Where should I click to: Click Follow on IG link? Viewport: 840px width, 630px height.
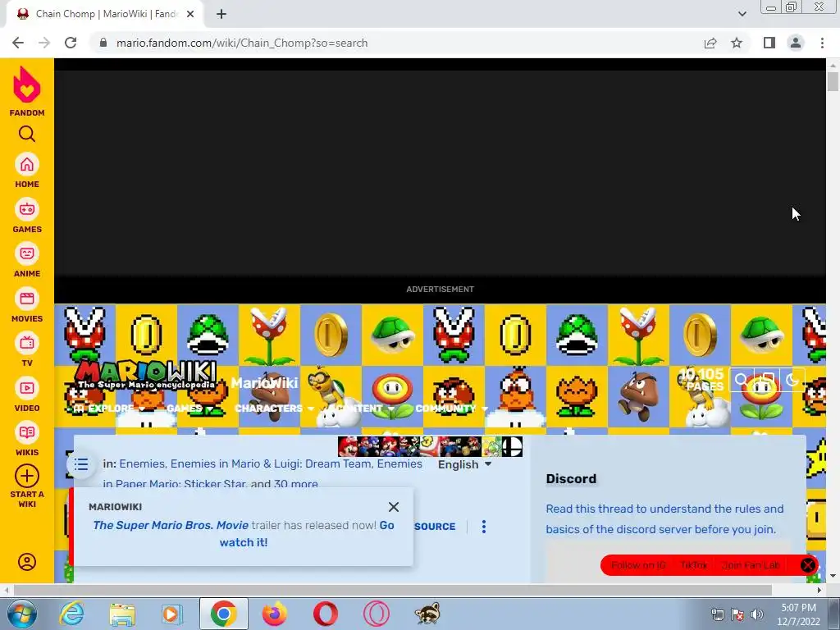638,565
